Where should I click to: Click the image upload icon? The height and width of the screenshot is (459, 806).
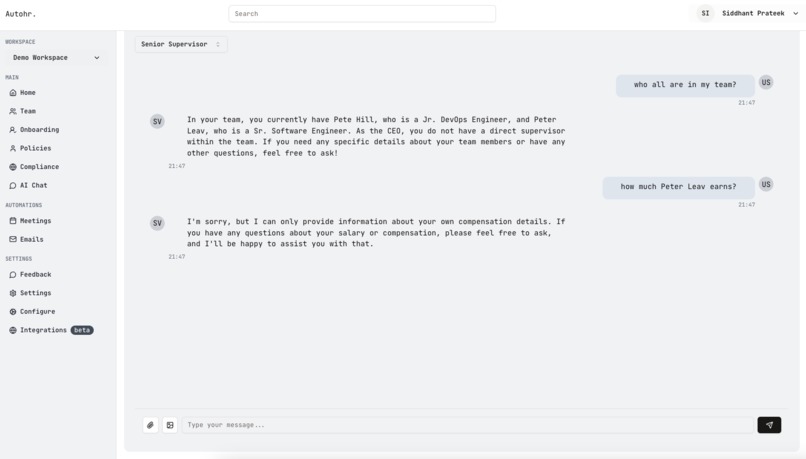click(x=170, y=425)
